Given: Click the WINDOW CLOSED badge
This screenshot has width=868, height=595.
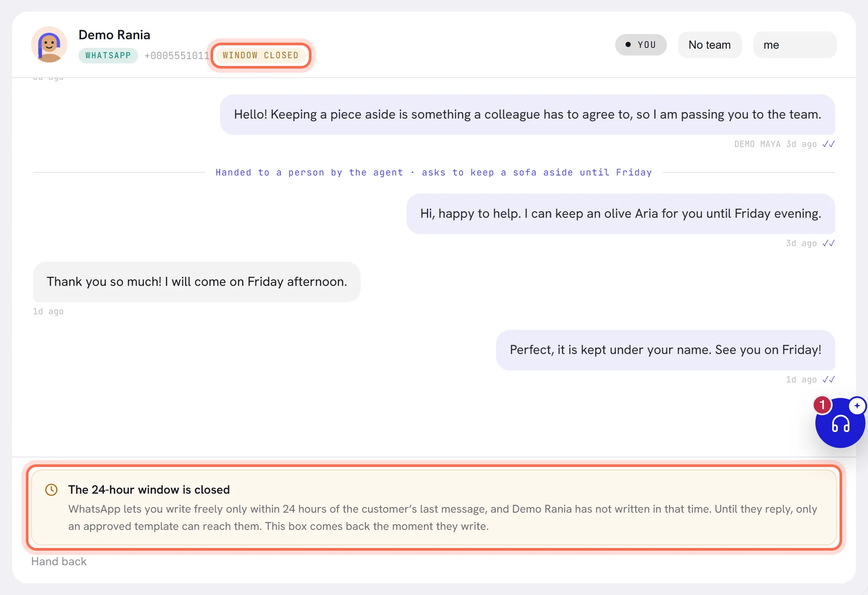Looking at the screenshot, I should (261, 55).
